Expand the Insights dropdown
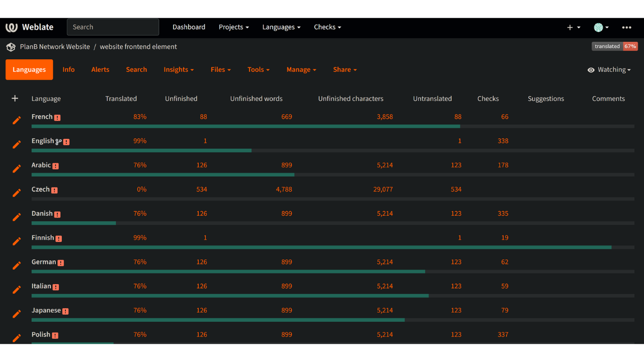Viewport: 644px width, 362px height. click(179, 70)
